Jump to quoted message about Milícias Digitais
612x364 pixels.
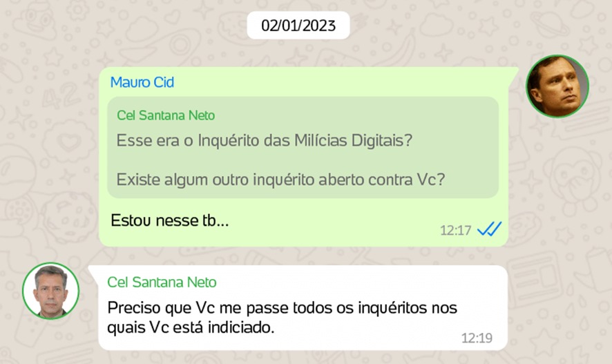pyautogui.click(x=303, y=148)
